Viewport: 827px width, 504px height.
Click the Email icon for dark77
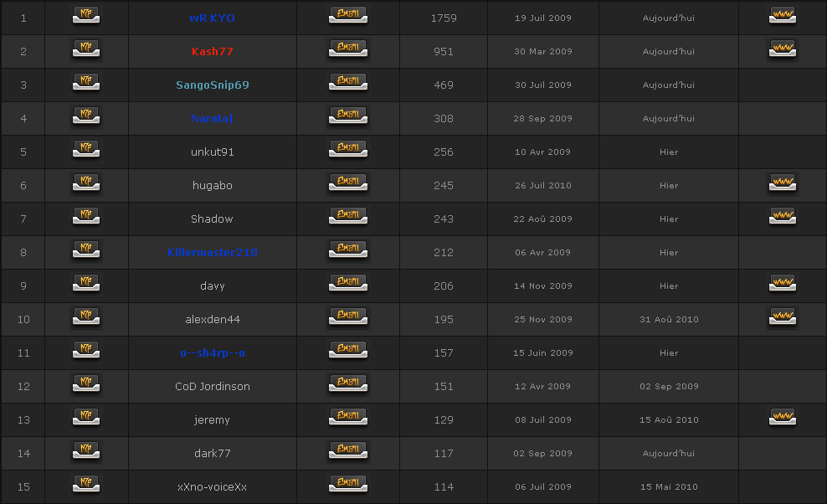tap(348, 451)
